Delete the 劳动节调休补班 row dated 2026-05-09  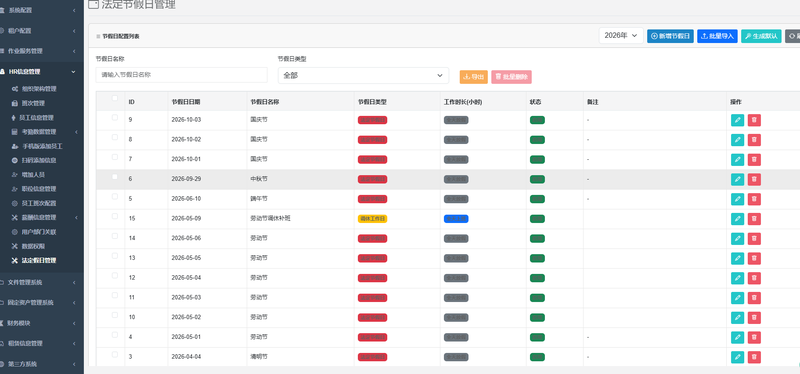(754, 219)
